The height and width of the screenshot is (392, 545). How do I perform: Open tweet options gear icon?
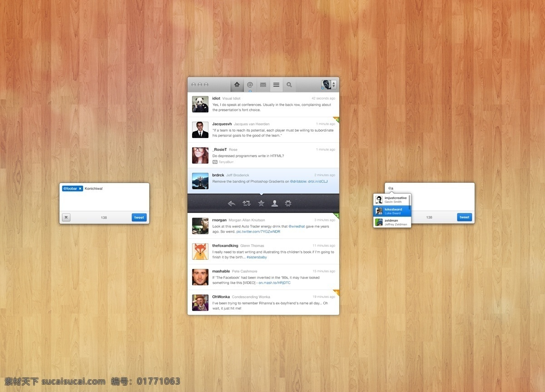pos(288,203)
